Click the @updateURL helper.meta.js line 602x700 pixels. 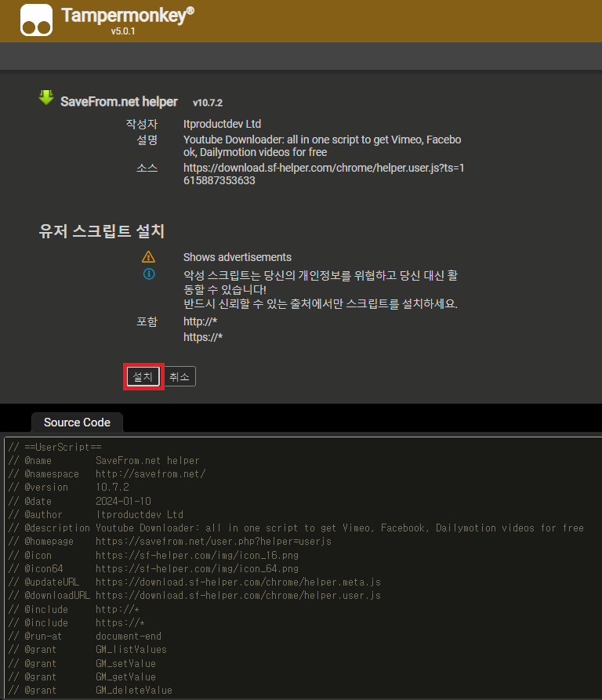tap(194, 582)
